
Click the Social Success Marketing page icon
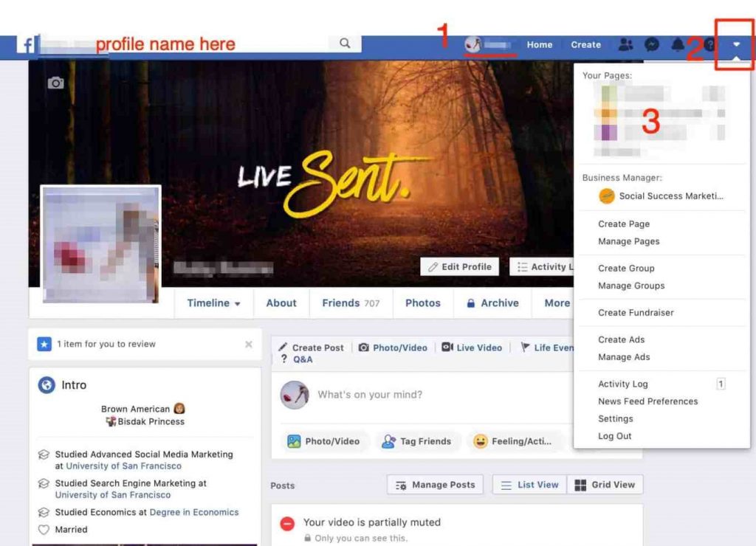[607, 196]
